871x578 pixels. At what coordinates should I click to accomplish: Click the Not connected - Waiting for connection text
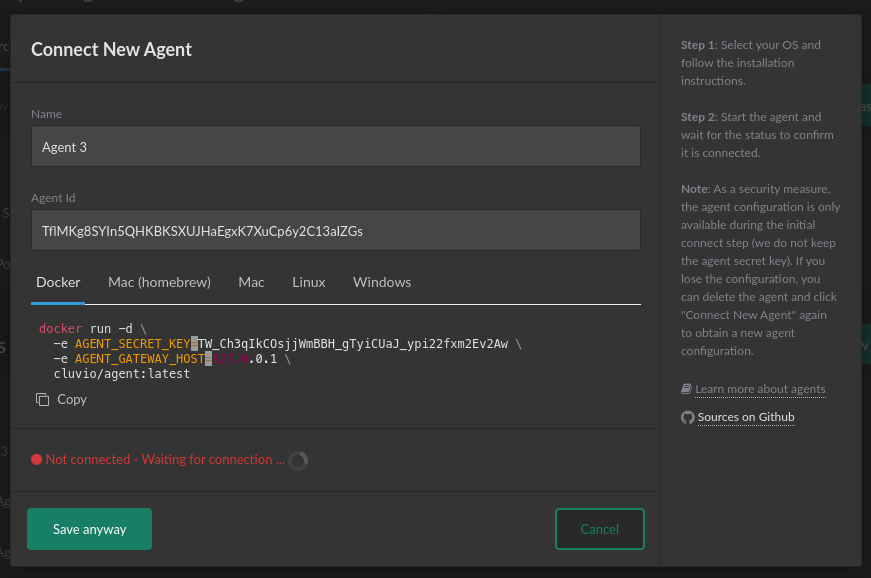[165, 459]
